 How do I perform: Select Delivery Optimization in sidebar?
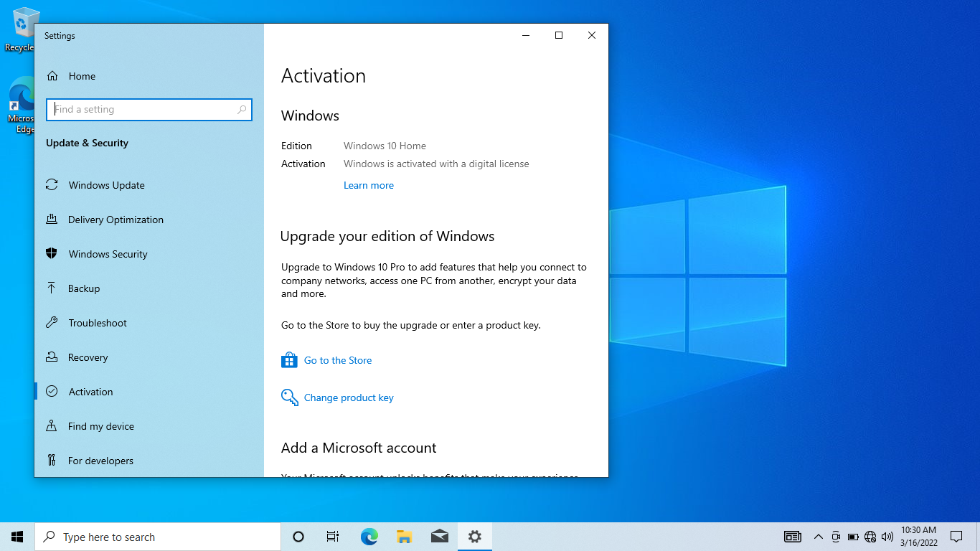coord(149,220)
